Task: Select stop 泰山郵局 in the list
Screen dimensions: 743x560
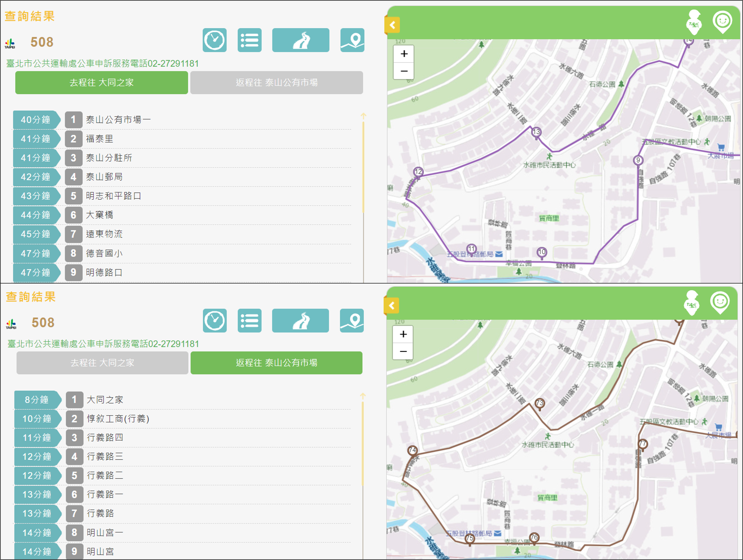Action: pos(104,177)
